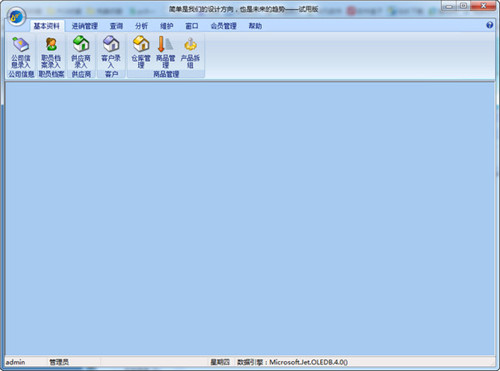
Task: Click the window title bar text
Action: pos(243,9)
